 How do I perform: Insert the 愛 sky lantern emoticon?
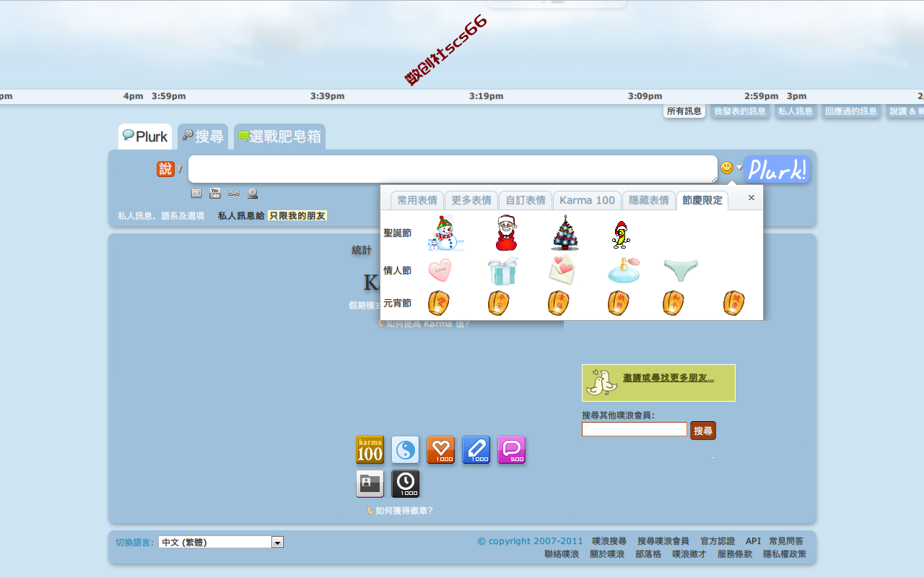439,303
